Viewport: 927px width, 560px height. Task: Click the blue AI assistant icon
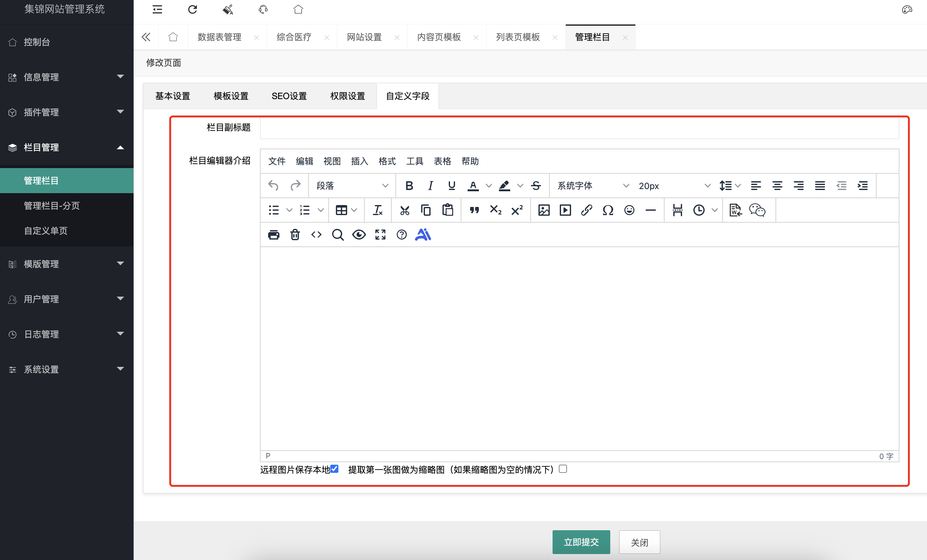click(423, 234)
